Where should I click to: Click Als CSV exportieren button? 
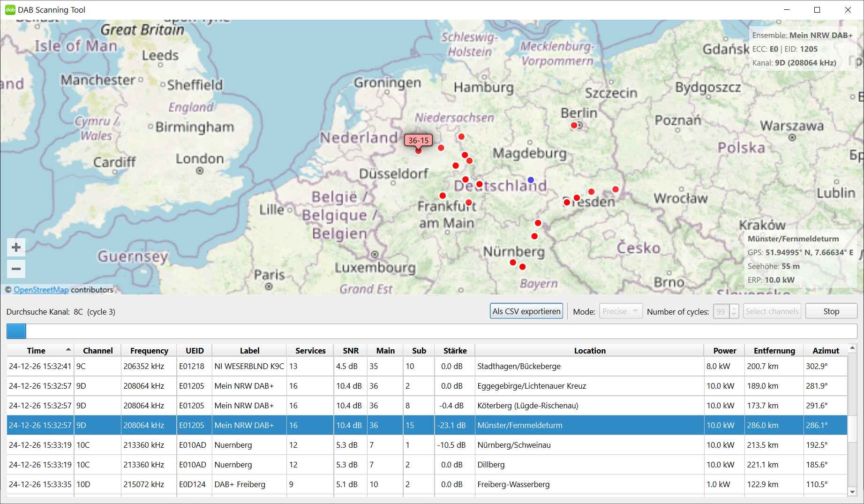pos(526,311)
